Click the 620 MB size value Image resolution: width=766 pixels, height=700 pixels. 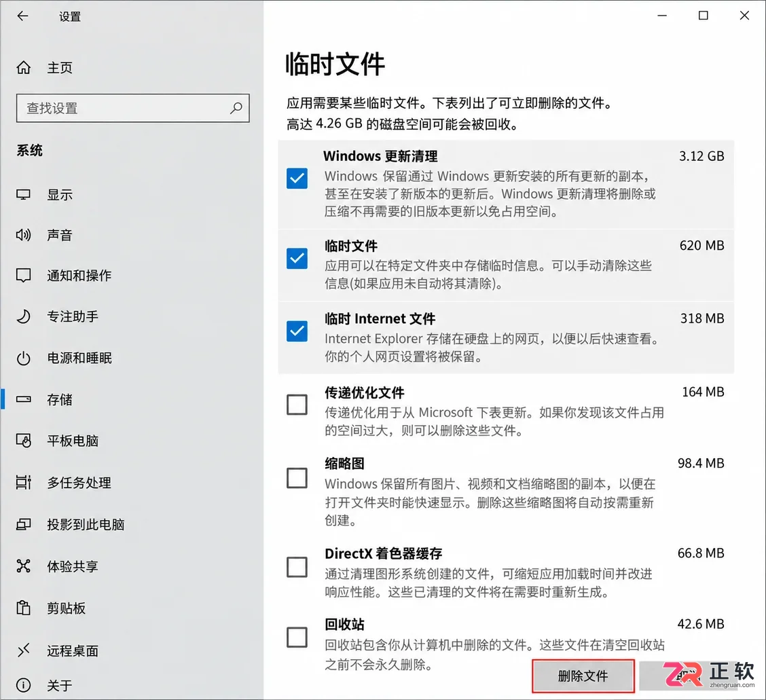702,246
